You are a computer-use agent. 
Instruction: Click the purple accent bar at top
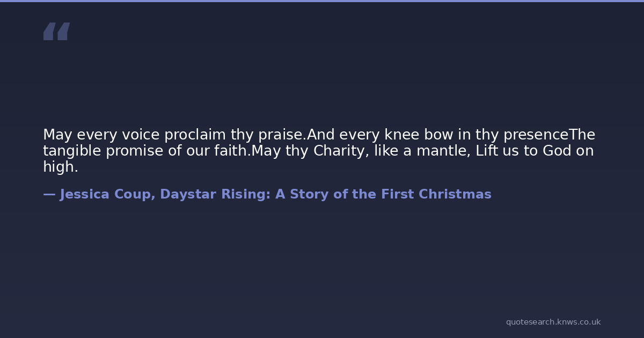point(322,1)
